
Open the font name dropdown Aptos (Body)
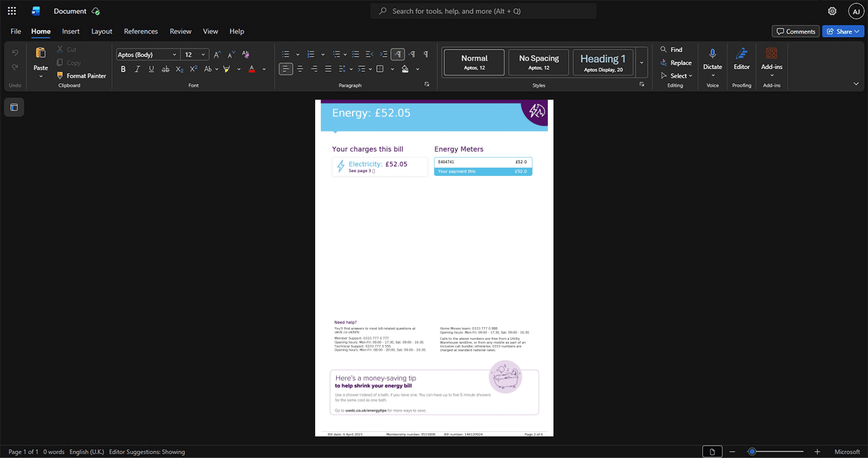coord(147,55)
